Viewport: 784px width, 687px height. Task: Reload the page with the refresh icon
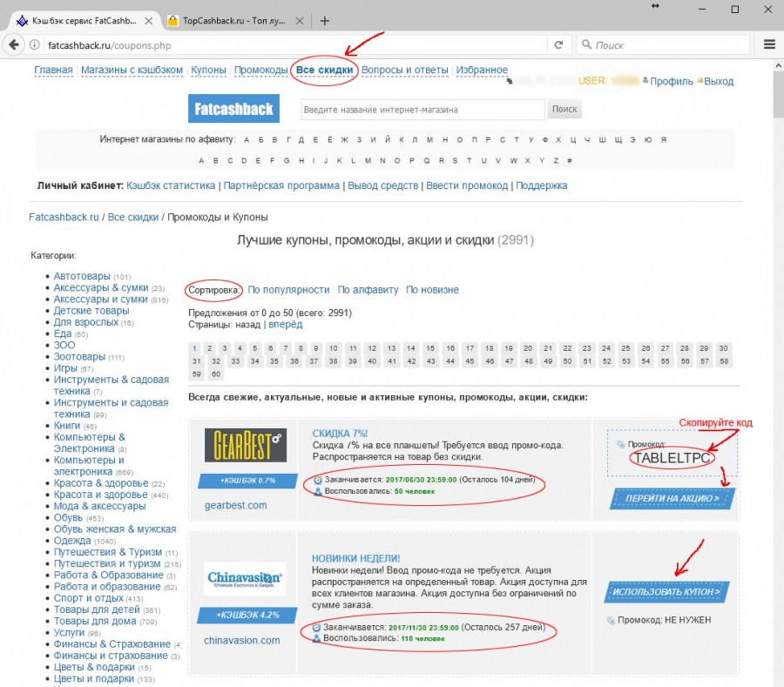[559, 45]
